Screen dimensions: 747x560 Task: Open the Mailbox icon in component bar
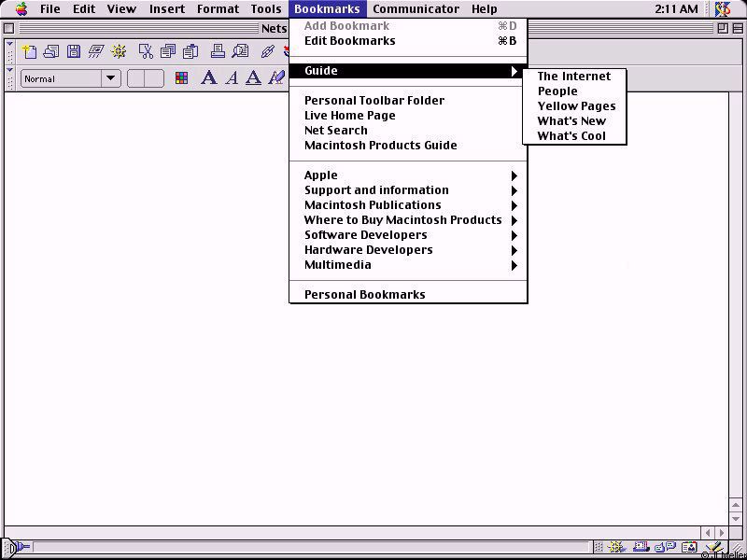point(641,548)
